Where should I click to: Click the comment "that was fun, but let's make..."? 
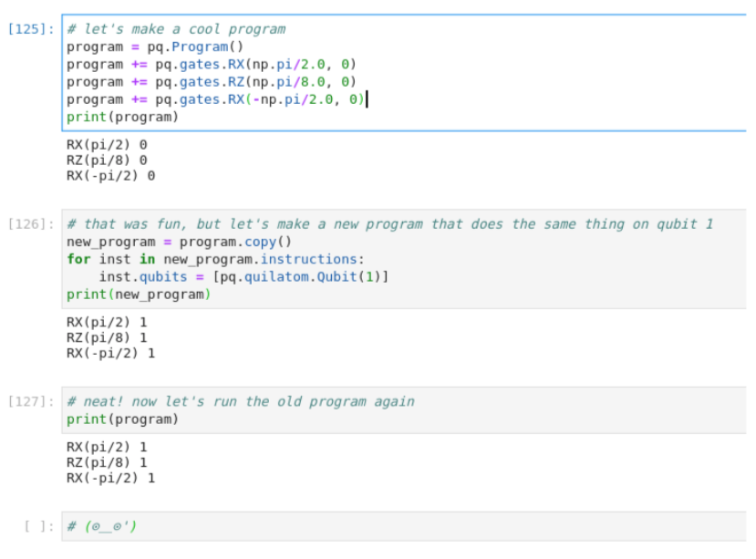(x=390, y=223)
